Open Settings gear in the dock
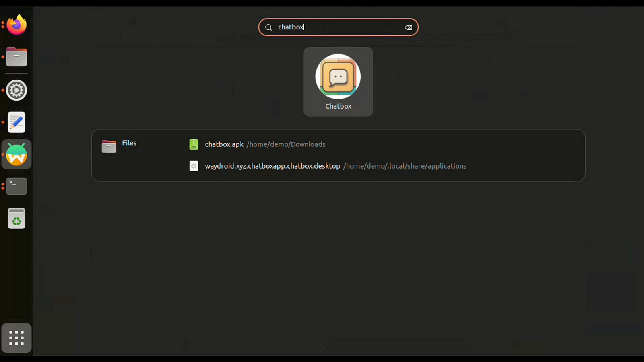Screen dimensions: 644x362 coord(17,90)
